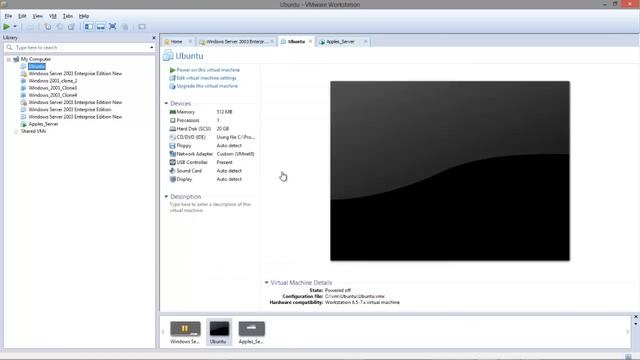Close the Library panel
This screenshot has height=360, width=640.
point(153,38)
